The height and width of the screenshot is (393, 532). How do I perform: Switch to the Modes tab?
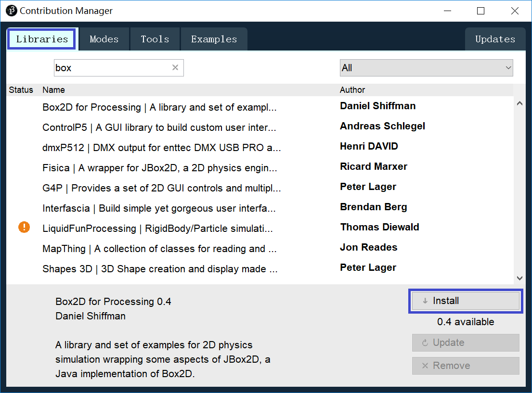pyautogui.click(x=104, y=39)
